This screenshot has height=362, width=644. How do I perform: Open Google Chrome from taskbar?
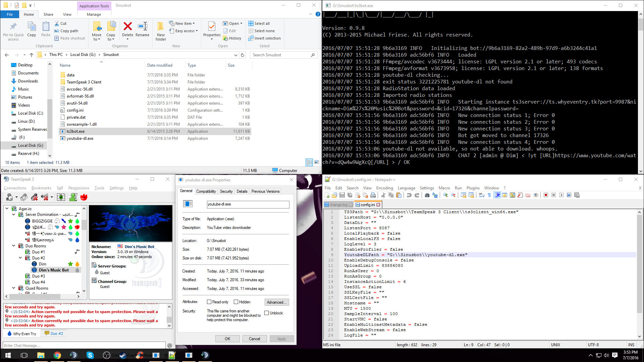57,355
